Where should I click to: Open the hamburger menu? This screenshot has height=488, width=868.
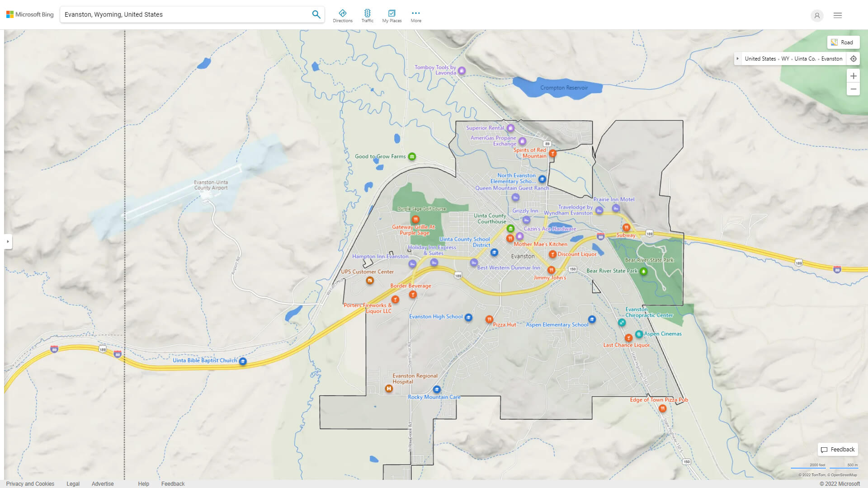838,15
